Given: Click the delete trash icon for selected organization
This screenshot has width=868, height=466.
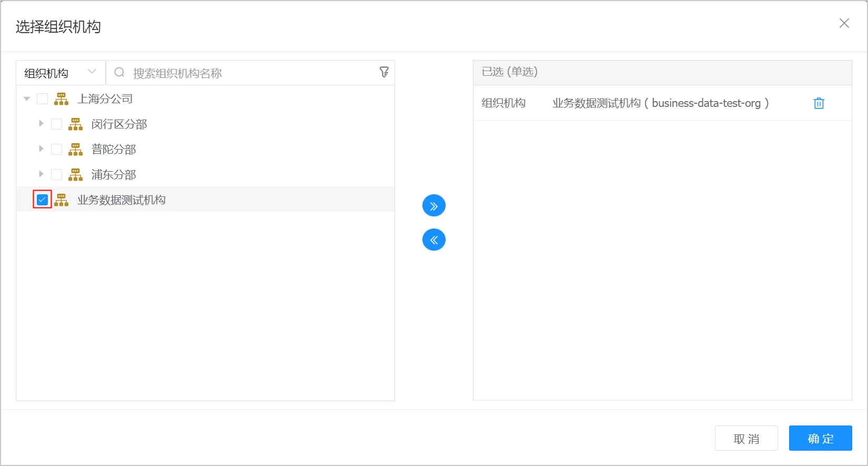Looking at the screenshot, I should (x=819, y=103).
